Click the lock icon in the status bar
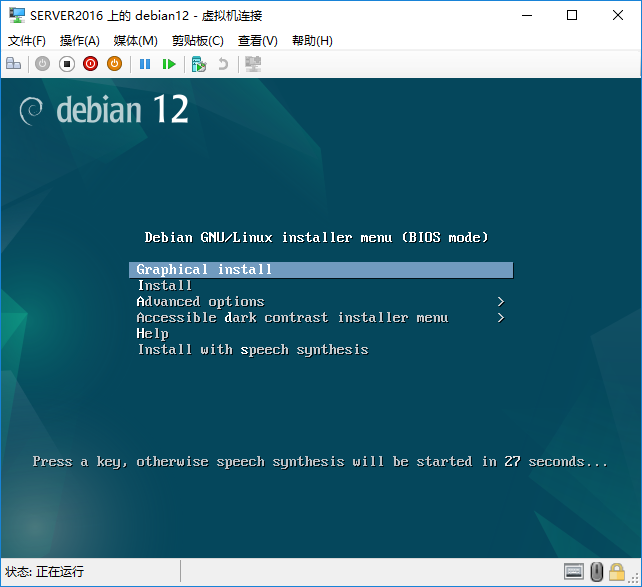 (617, 571)
